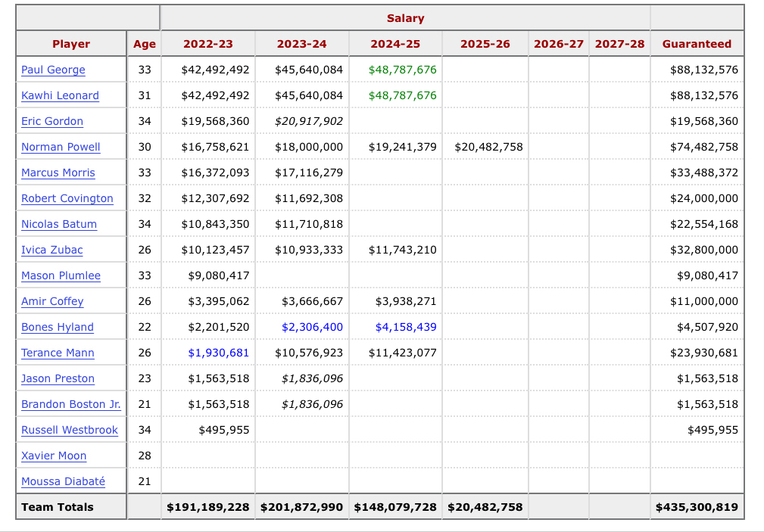The image size is (764, 532).
Task: Select Terance Mann's blue $1,930,681 salary
Action: 219,353
